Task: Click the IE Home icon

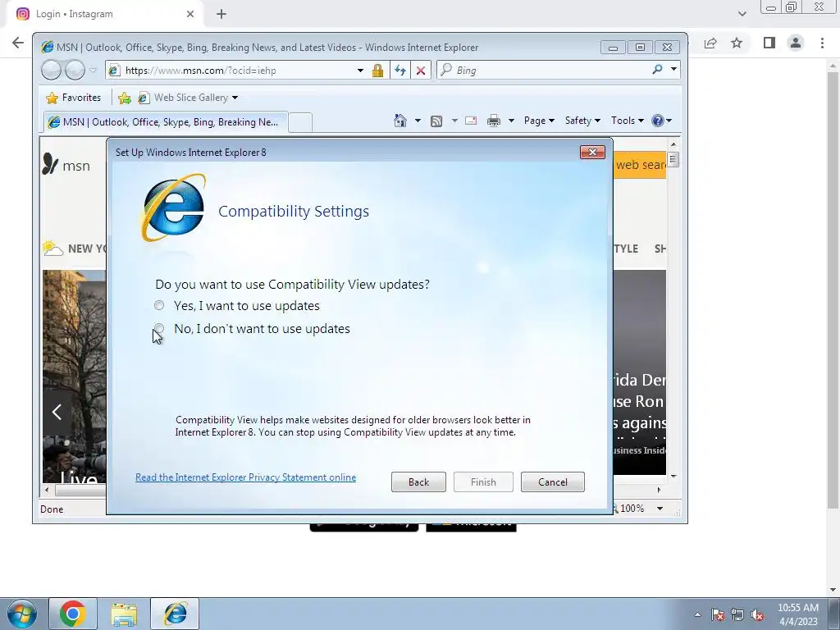Action: point(400,121)
